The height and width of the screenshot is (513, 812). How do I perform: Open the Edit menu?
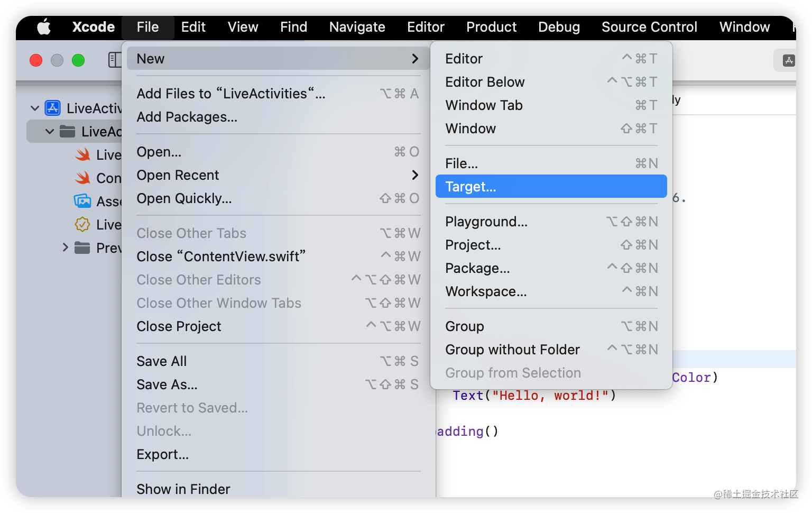[193, 27]
